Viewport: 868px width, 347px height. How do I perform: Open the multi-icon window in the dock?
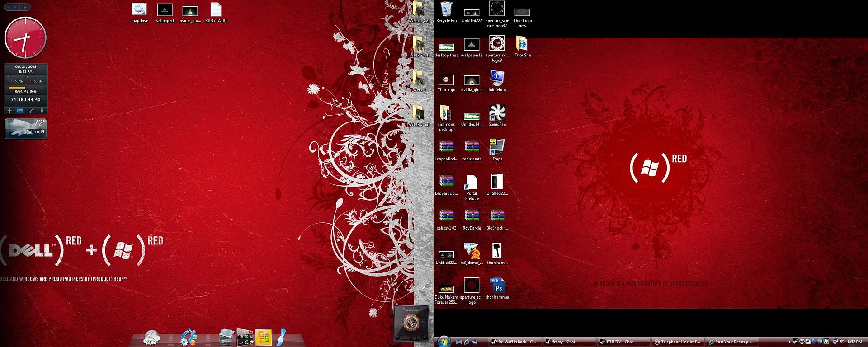click(245, 338)
